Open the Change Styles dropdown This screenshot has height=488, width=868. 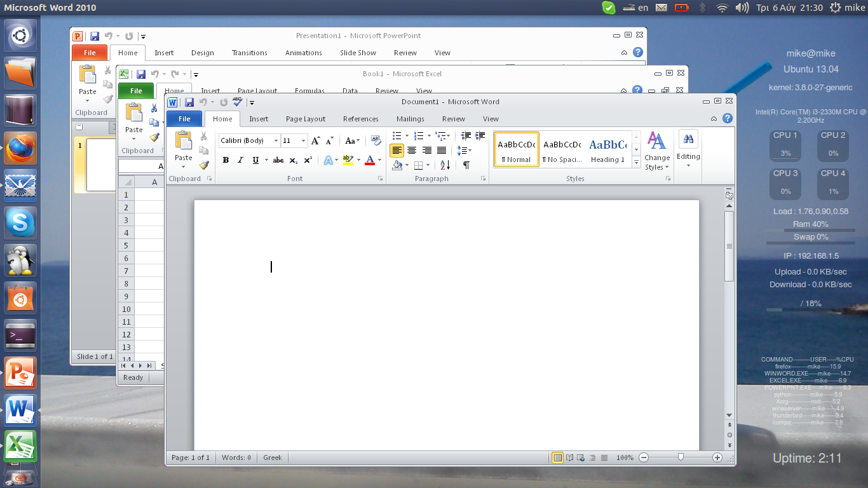pyautogui.click(x=657, y=151)
